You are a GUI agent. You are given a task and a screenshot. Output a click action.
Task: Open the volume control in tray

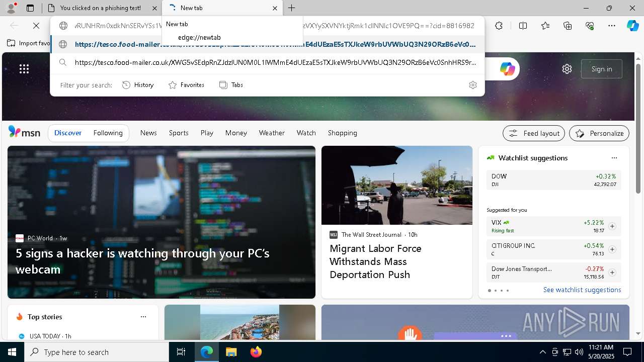pos(579,352)
